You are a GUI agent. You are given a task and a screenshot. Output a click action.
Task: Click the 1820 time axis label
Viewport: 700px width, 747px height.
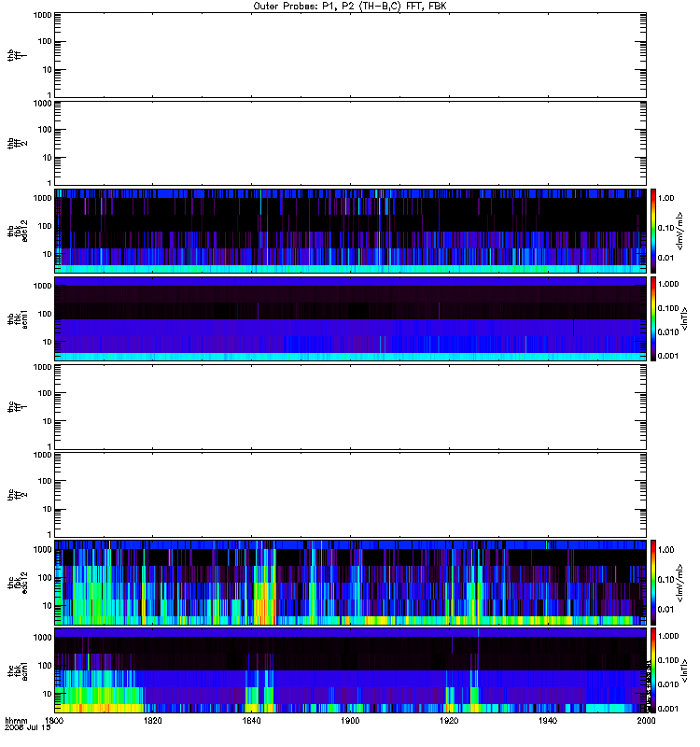152,720
